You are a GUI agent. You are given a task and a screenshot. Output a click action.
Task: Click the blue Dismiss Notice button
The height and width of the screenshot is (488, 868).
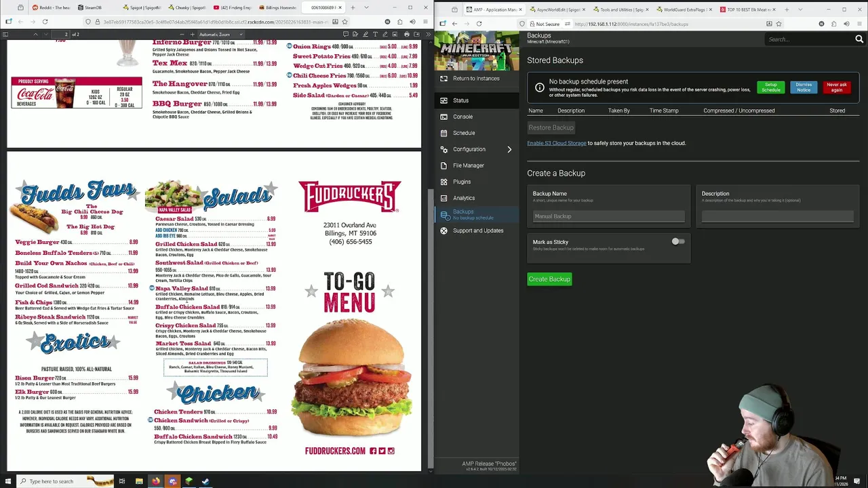tap(804, 87)
